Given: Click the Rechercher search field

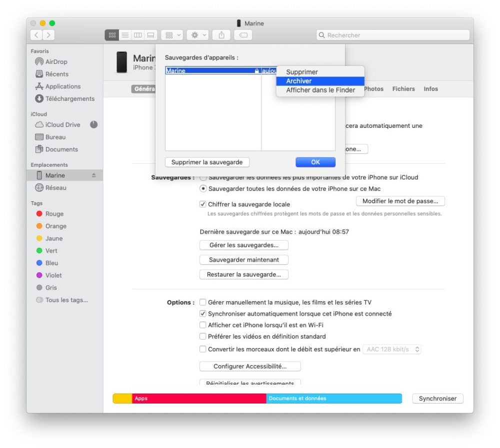Looking at the screenshot, I should coord(393,35).
